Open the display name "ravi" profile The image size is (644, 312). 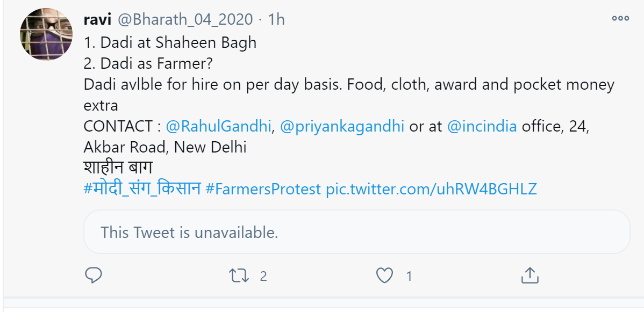96,20
